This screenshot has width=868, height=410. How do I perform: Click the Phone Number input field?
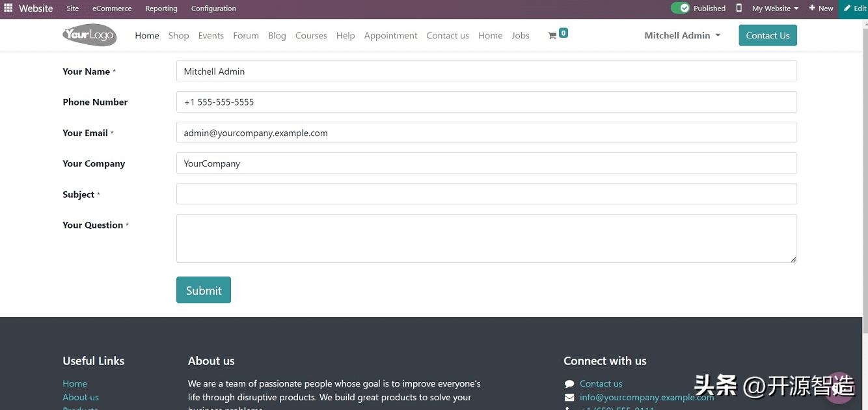click(487, 102)
